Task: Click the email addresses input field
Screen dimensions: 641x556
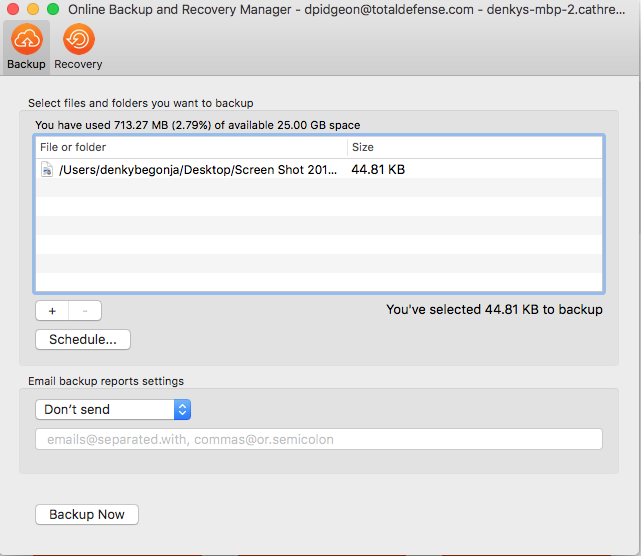Action: pyautogui.click(x=319, y=439)
